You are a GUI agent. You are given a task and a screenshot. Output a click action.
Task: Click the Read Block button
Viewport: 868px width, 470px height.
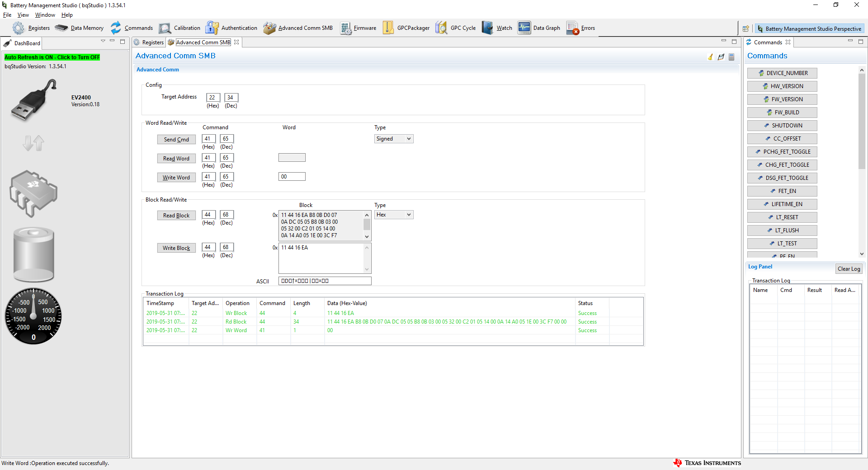tap(176, 216)
